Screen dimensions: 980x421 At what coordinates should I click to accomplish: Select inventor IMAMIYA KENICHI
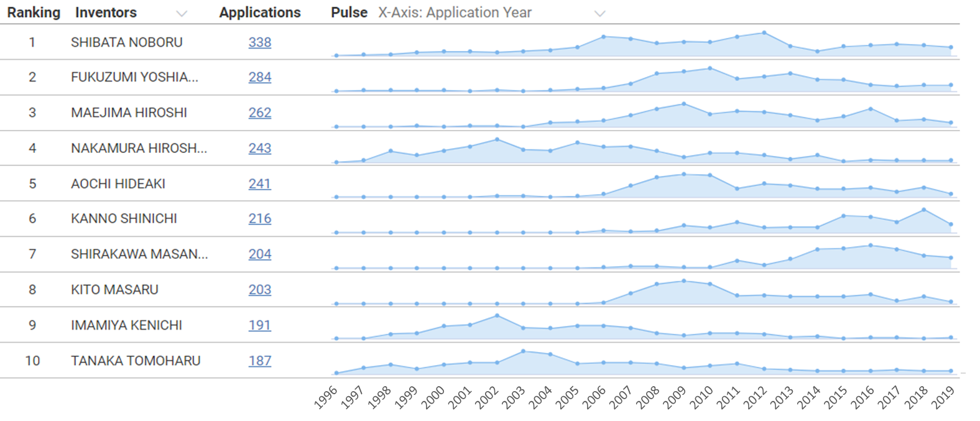126,325
